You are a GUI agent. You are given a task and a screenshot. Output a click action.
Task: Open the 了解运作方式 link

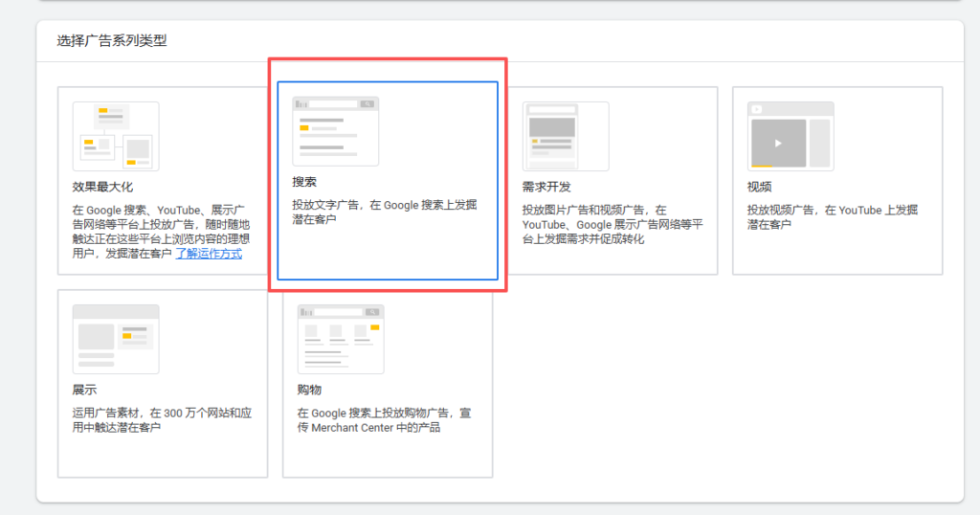209,254
